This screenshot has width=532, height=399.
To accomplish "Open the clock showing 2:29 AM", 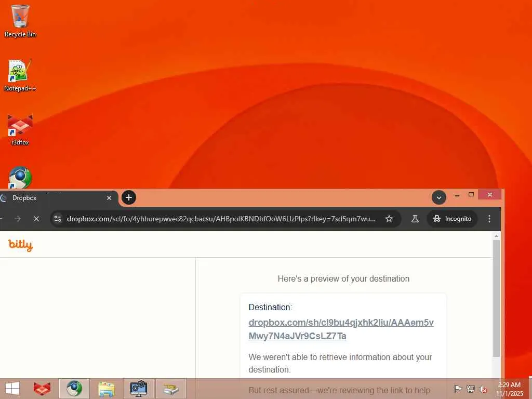I will coord(509,389).
